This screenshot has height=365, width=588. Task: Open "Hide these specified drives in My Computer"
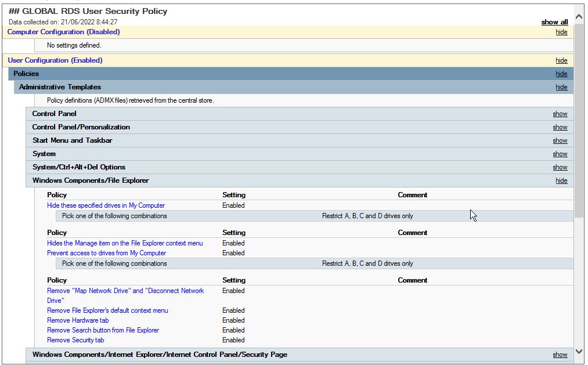(106, 205)
